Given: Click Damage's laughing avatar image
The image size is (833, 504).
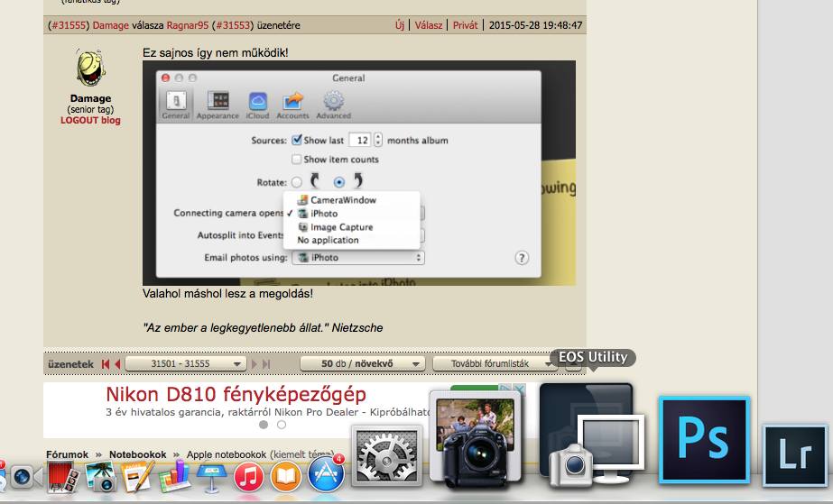Looking at the screenshot, I should [90, 68].
